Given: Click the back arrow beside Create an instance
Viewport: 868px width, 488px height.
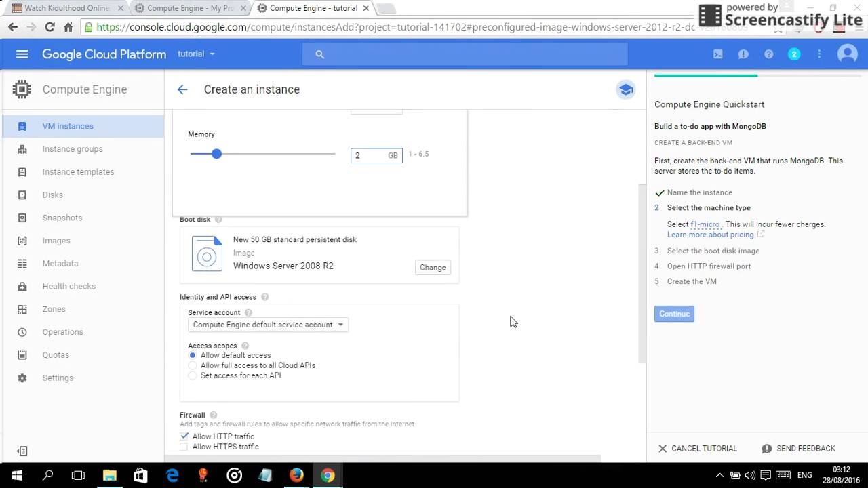Looking at the screenshot, I should pyautogui.click(x=182, y=89).
